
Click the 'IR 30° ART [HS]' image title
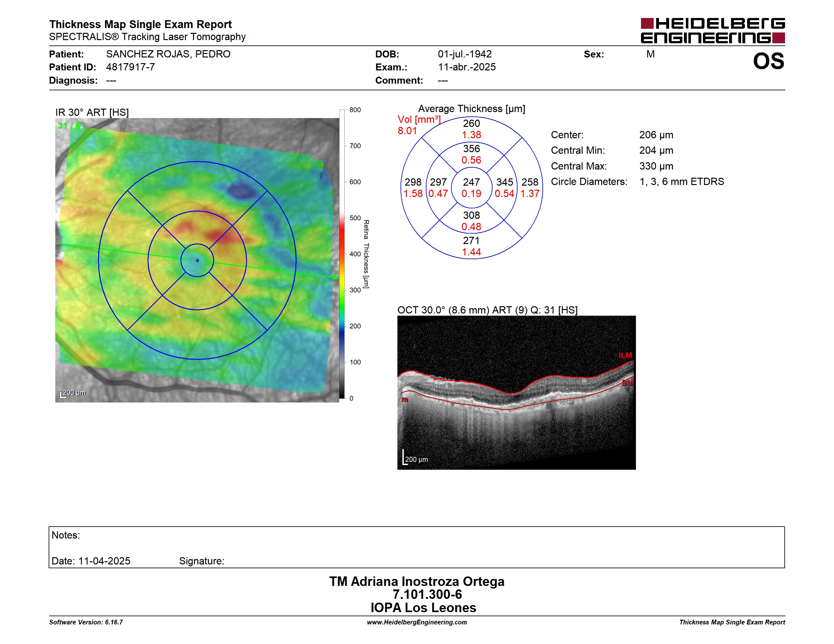click(92, 112)
